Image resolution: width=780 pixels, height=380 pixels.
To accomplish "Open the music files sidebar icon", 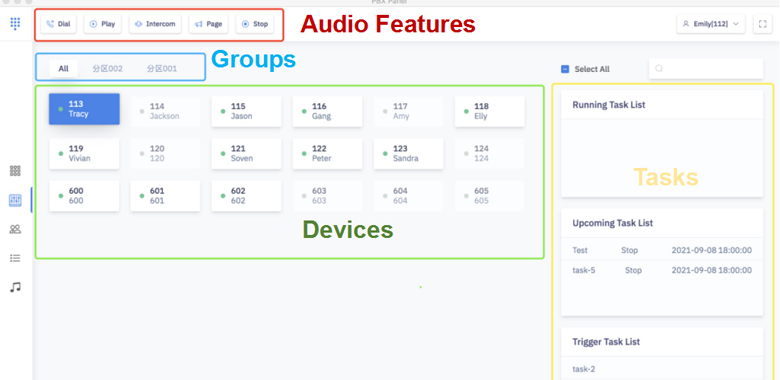I will (x=15, y=287).
